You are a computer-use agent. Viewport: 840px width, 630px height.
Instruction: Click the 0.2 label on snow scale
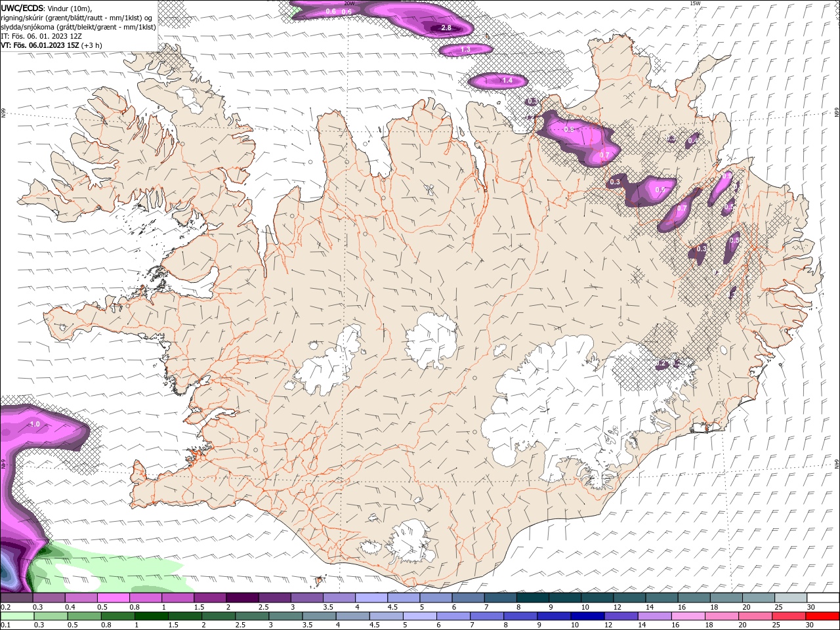(6, 607)
